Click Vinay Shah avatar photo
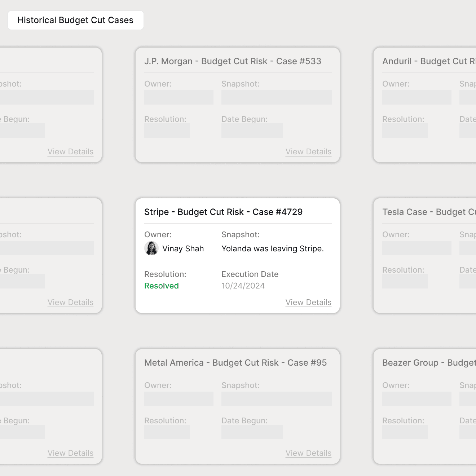 point(151,248)
